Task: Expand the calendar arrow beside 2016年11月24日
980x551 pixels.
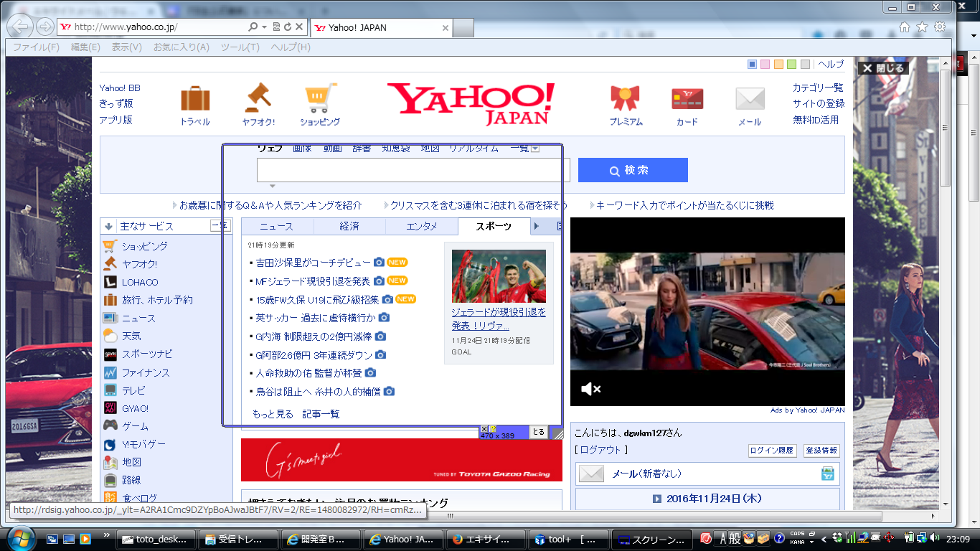Action: [656, 499]
